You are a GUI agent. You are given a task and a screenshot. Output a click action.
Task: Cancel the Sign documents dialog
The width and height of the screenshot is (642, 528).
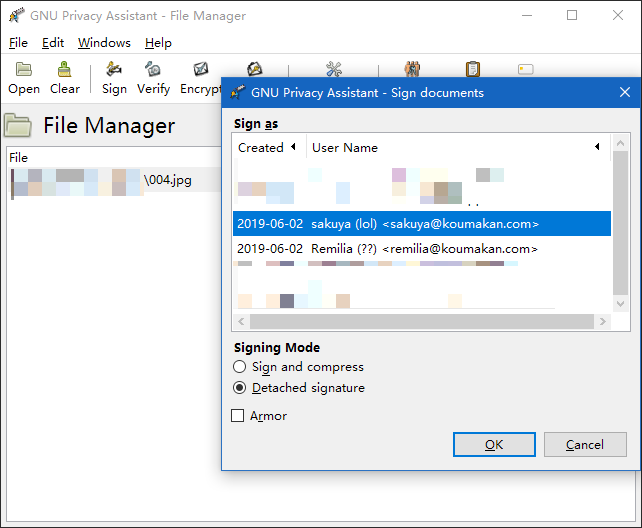click(x=585, y=445)
